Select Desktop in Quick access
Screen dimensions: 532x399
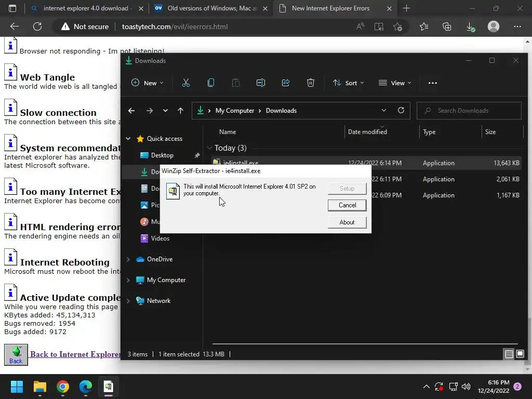click(x=162, y=155)
